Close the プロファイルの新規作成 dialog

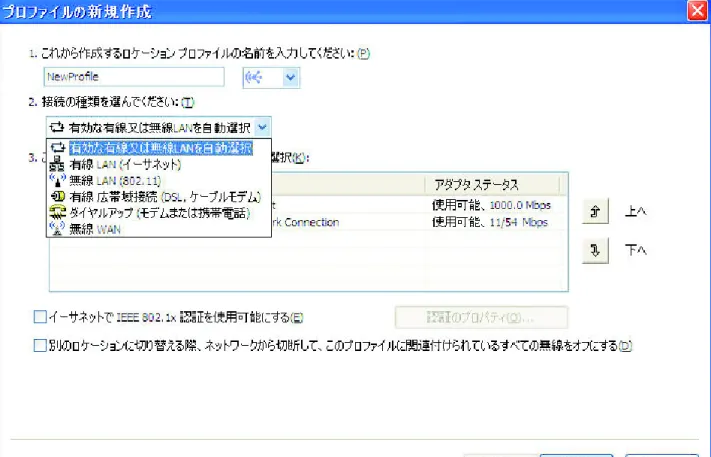(697, 11)
